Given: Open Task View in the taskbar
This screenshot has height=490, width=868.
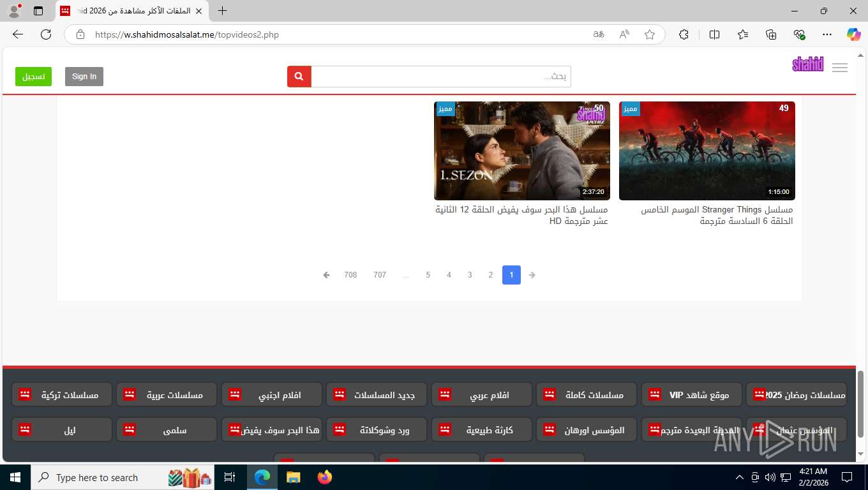Looking at the screenshot, I should (x=230, y=477).
